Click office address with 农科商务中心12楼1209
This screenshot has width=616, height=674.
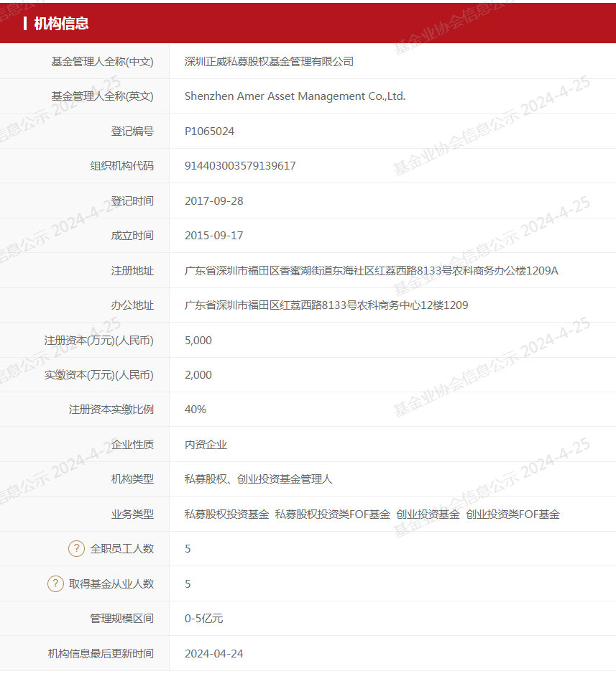(326, 305)
